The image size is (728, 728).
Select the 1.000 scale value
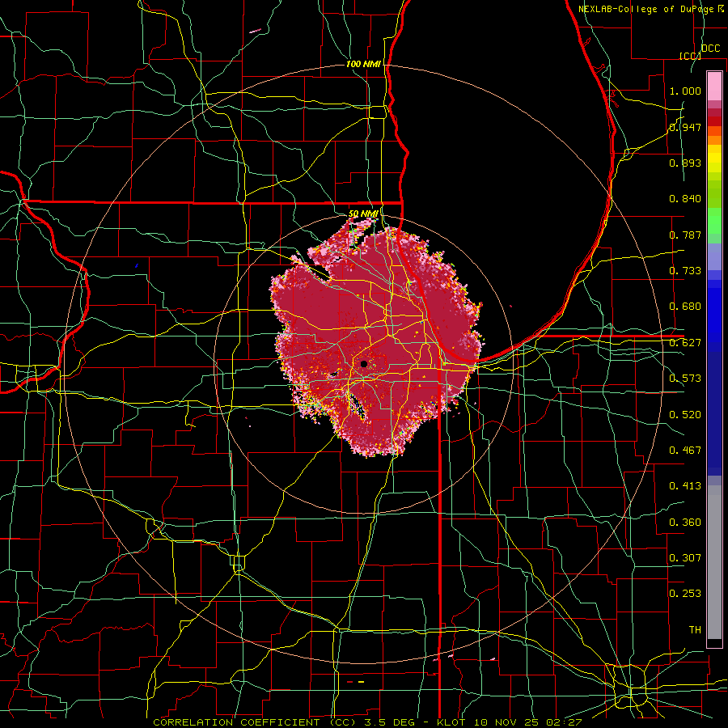tap(685, 91)
